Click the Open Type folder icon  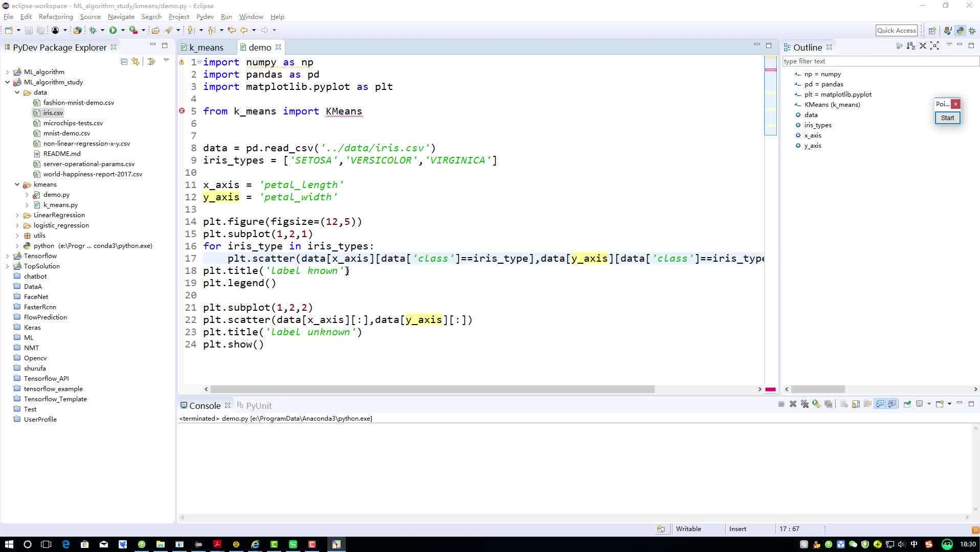(155, 30)
